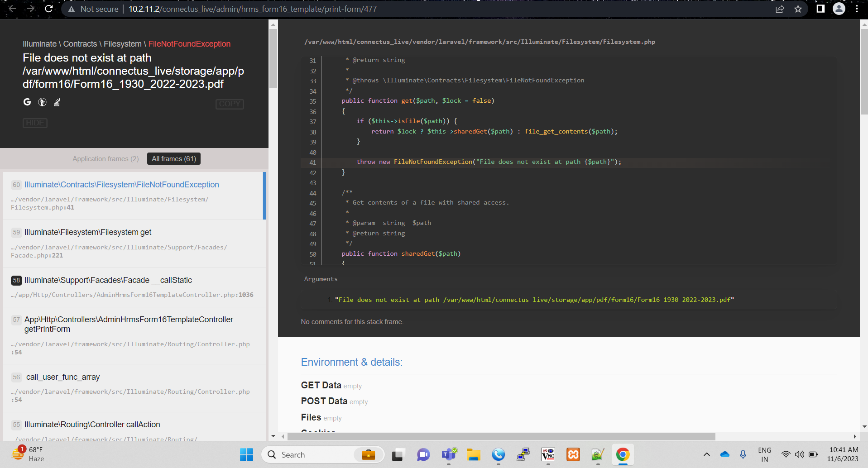The width and height of the screenshot is (868, 468).
Task: Open Chrome three-dot menu
Action: [857, 9]
